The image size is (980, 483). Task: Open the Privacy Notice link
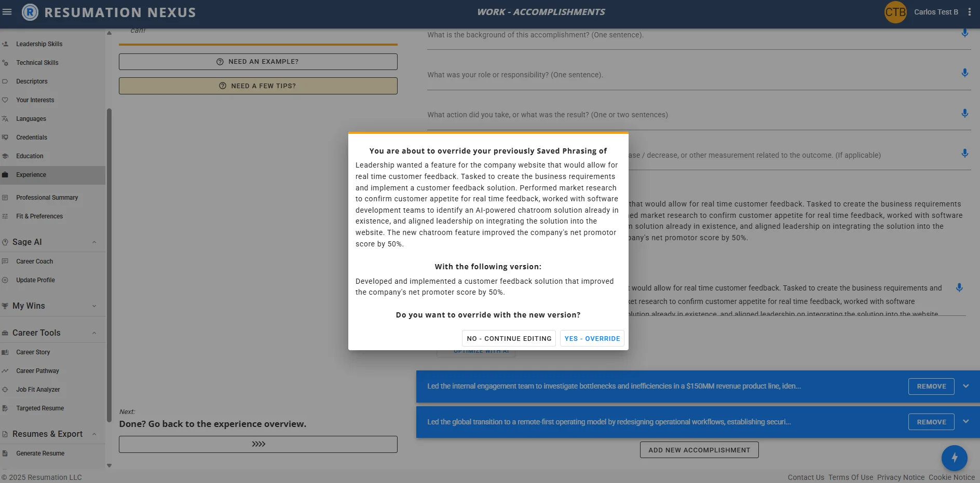901,477
